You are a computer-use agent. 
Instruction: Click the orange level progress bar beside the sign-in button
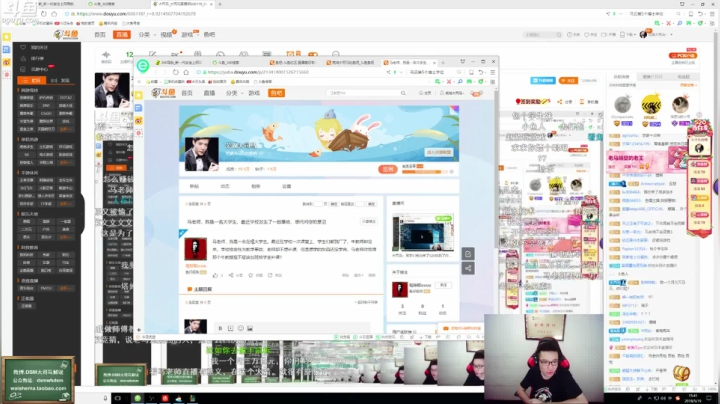425,172
